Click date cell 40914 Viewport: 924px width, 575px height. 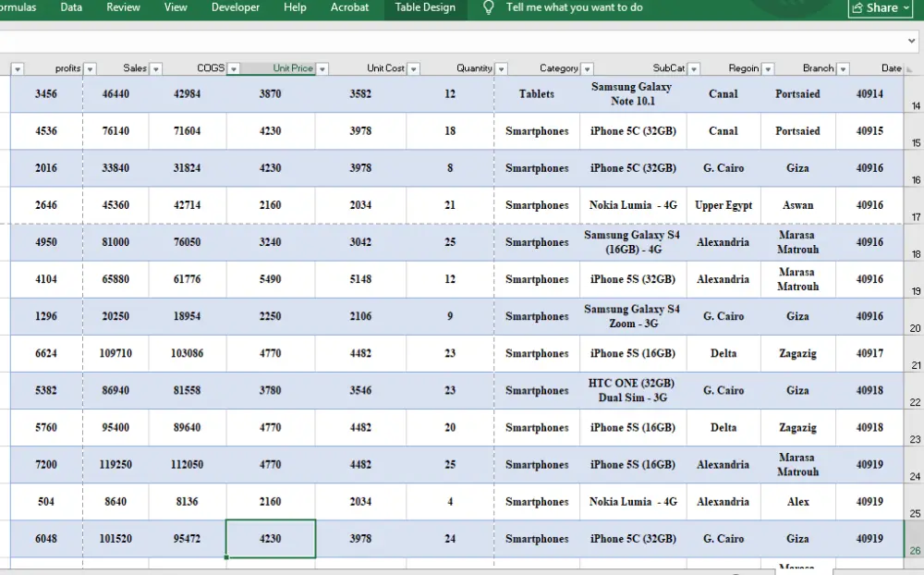(x=869, y=93)
